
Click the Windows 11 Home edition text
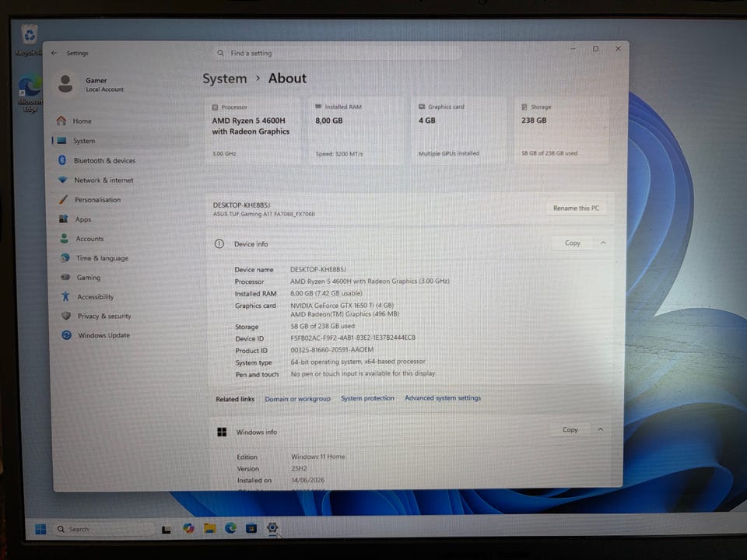(317, 457)
